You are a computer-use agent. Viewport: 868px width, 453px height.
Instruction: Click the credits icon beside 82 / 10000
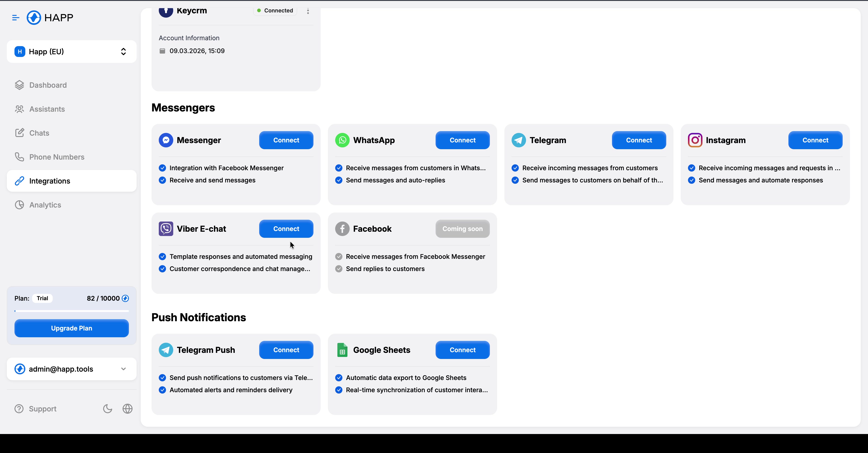(125, 298)
